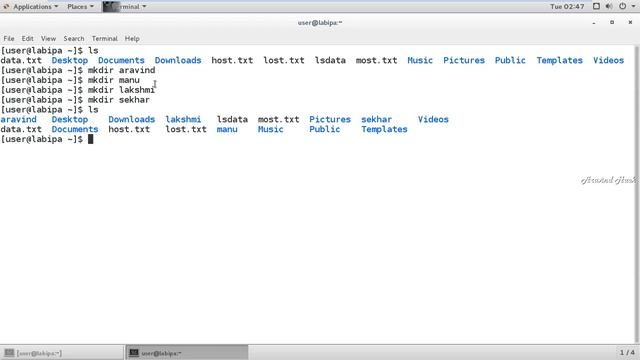The height and width of the screenshot is (360, 640).
Task: Click the terminal vertical scrollbar
Action: tap(637, 194)
